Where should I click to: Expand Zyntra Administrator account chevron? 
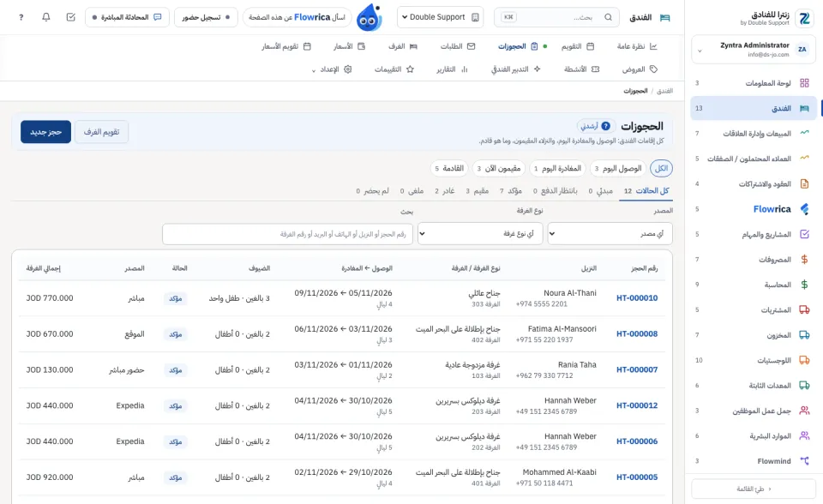click(x=700, y=51)
